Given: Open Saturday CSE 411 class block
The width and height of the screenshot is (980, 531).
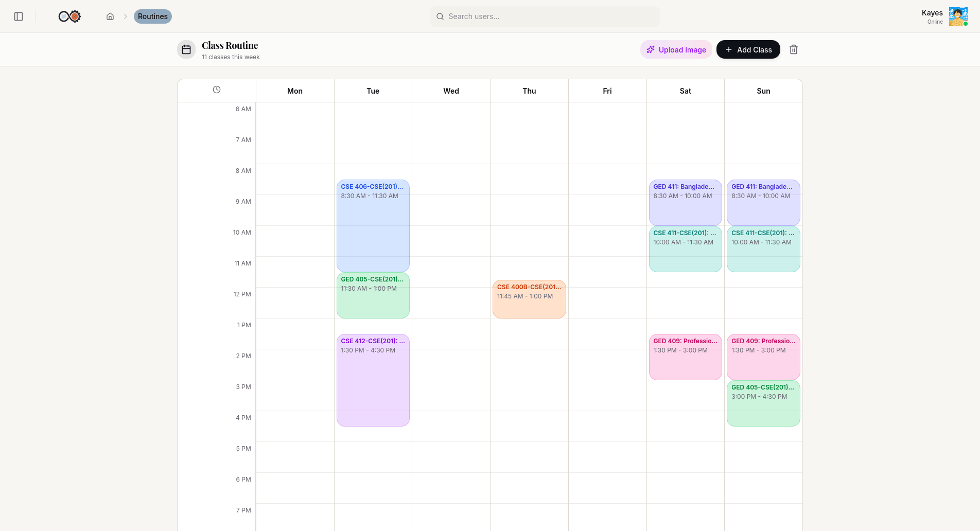Looking at the screenshot, I should (686, 249).
